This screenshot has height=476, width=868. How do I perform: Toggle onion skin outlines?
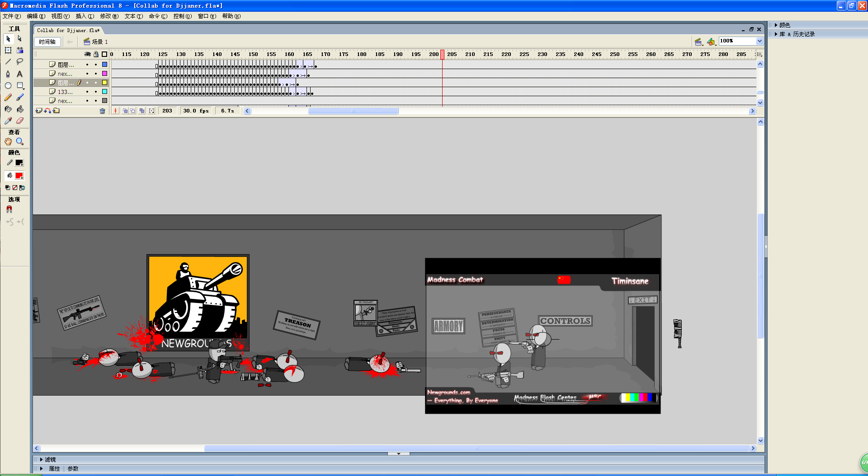(x=133, y=111)
